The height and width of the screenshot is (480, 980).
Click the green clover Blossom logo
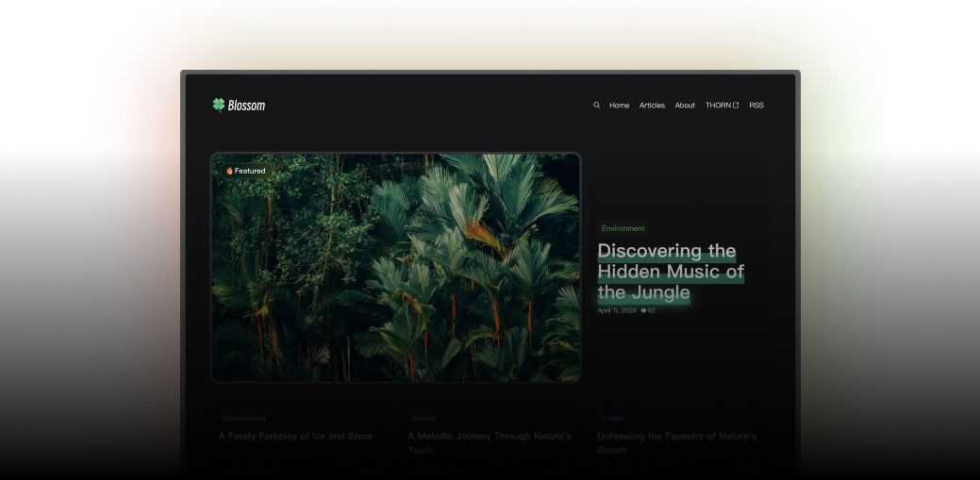(219, 105)
